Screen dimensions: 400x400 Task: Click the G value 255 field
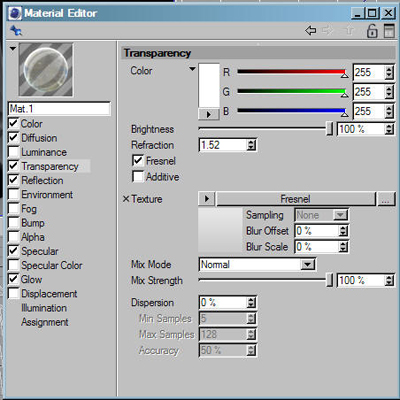369,91
